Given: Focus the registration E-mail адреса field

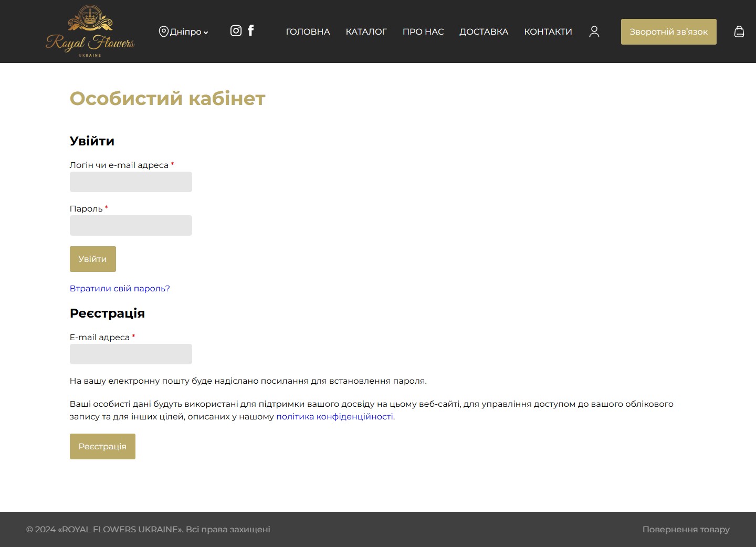Looking at the screenshot, I should [131, 354].
